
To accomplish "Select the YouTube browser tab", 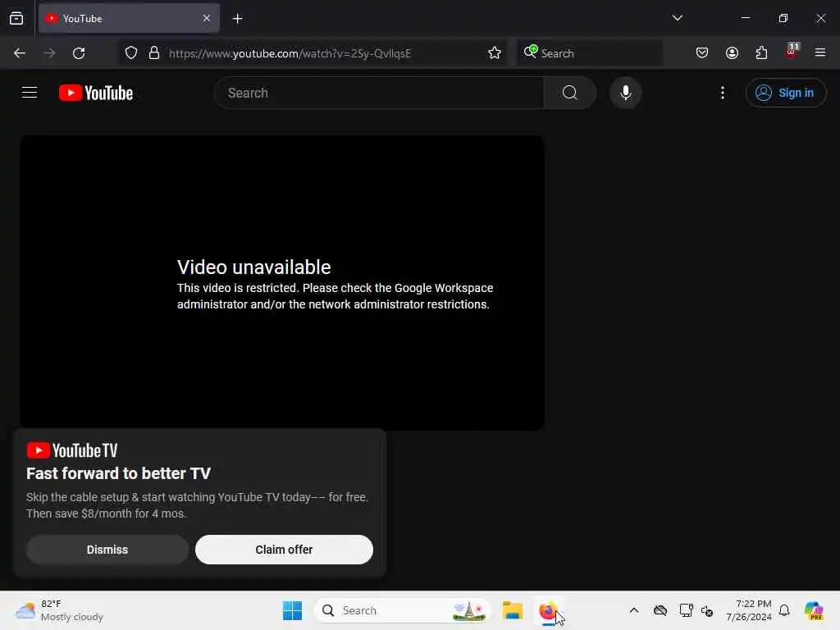I will [129, 18].
